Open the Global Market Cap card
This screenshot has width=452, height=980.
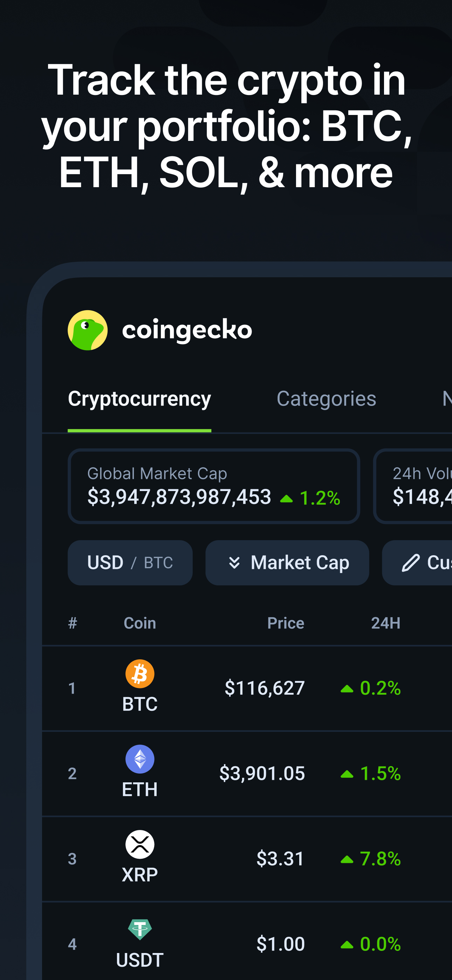[214, 486]
